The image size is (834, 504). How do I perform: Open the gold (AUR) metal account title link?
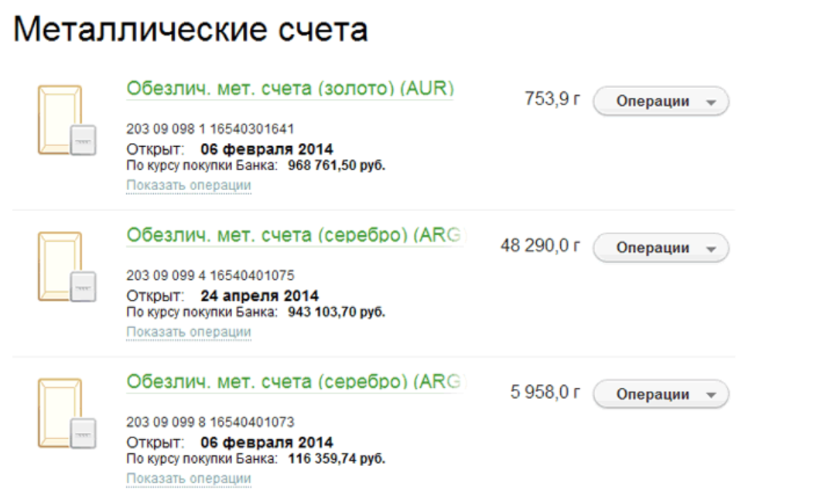pyautogui.click(x=289, y=88)
